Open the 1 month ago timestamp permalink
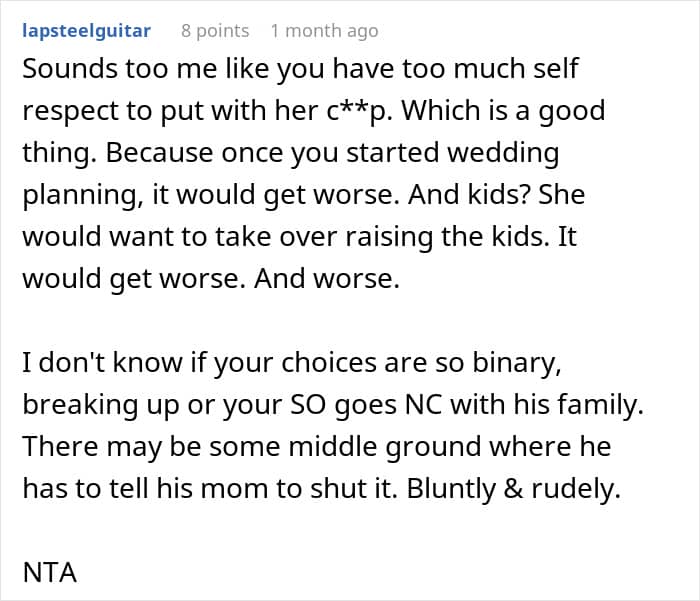The width and height of the screenshot is (700, 601). click(x=325, y=31)
